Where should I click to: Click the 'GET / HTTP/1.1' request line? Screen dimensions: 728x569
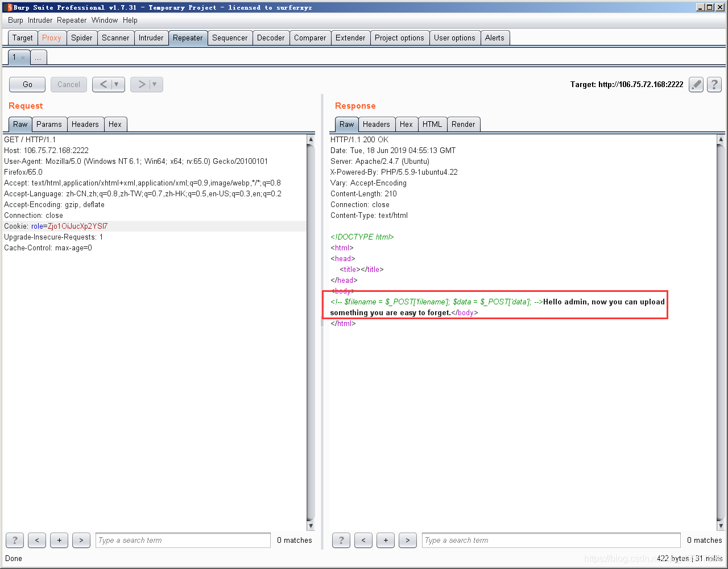[30, 140]
